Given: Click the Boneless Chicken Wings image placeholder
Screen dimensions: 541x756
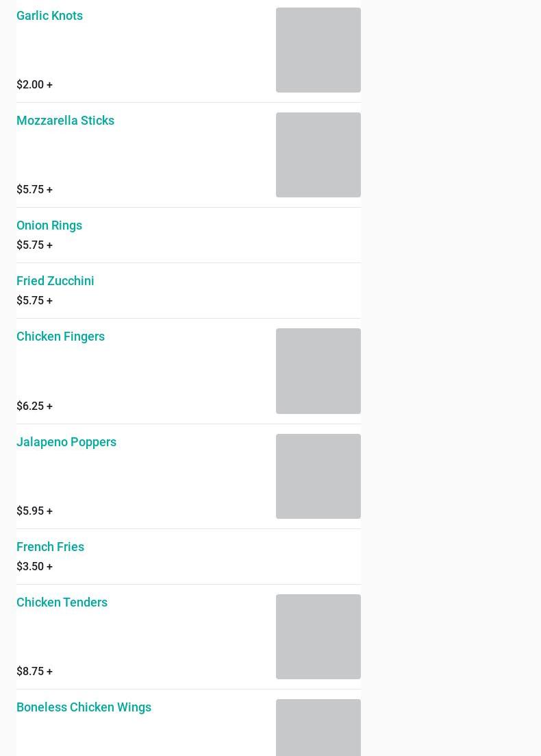Looking at the screenshot, I should (x=318, y=727).
